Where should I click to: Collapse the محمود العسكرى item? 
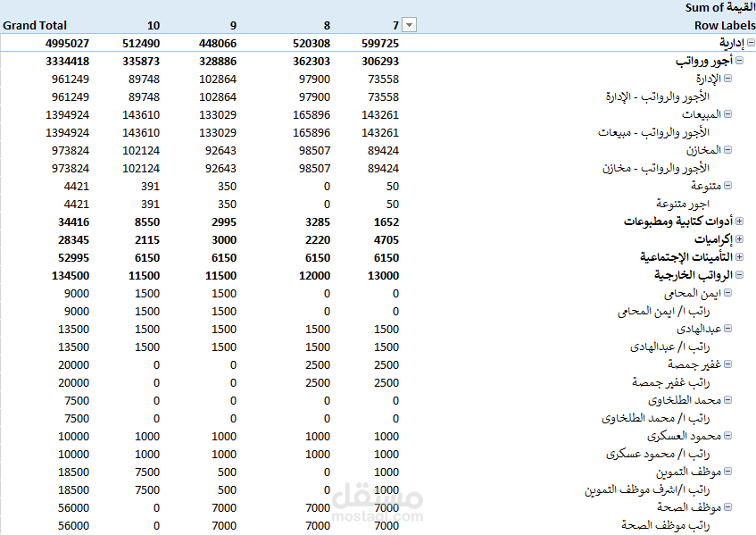tap(727, 435)
